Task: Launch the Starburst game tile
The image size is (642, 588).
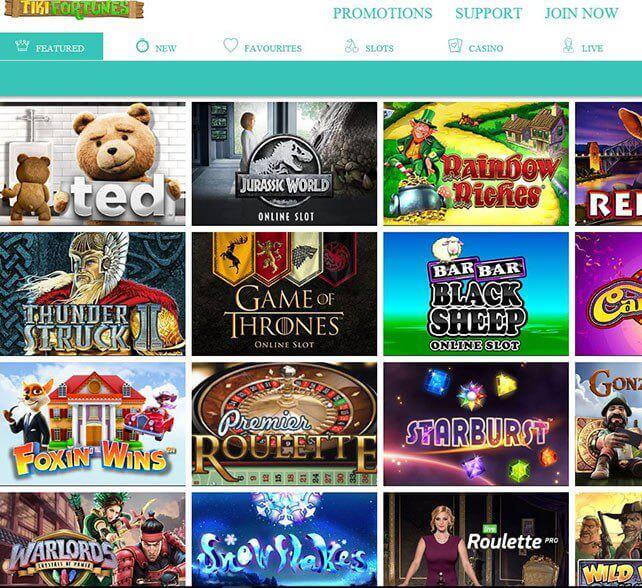Action: 476,424
